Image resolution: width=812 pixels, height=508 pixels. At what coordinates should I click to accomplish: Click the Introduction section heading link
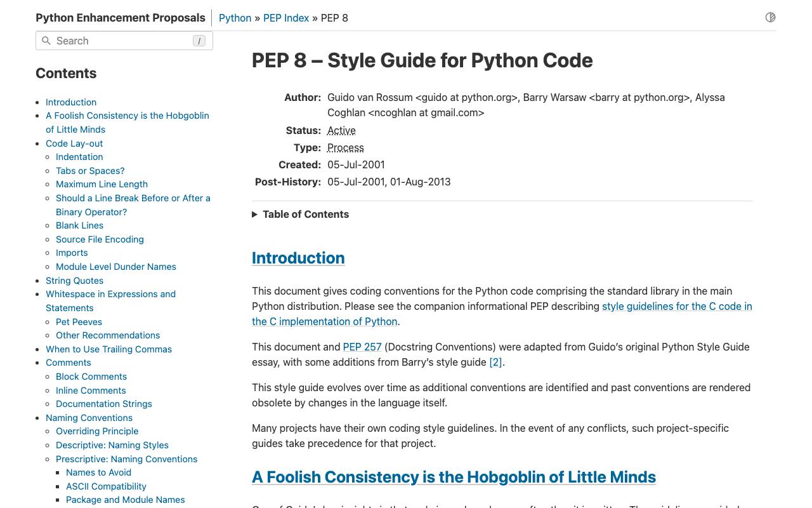298,258
